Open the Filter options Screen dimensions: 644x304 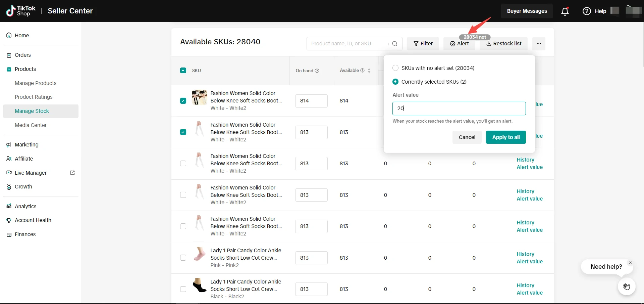[423, 44]
